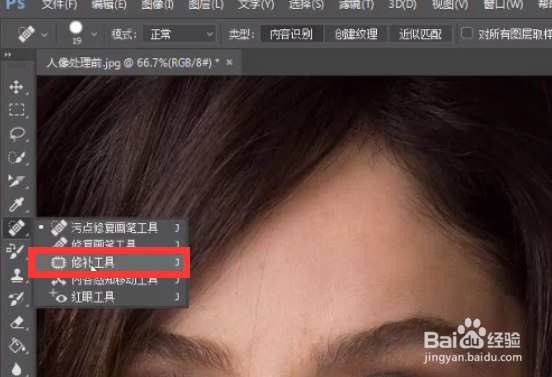The width and height of the screenshot is (552, 377).
Task: Click the Photoshop PS logo
Action: click(15, 5)
